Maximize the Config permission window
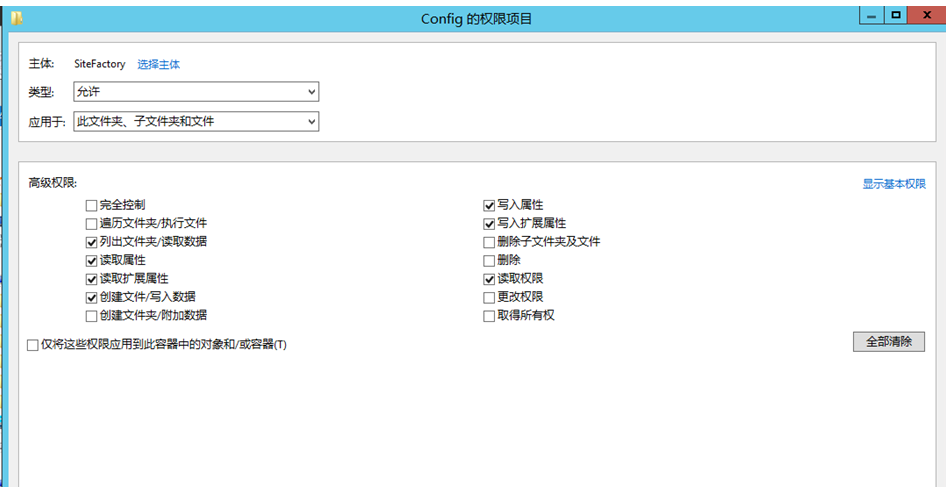The height and width of the screenshot is (496, 946). point(896,15)
